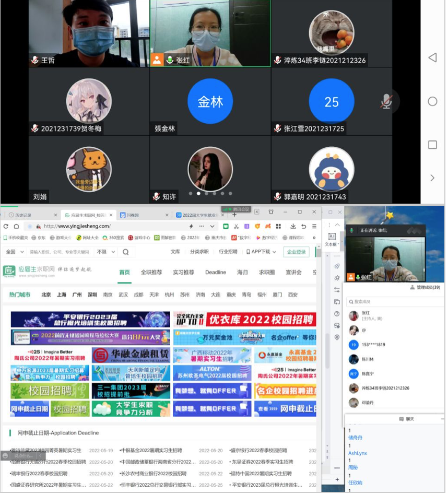
Task: Click the 企业登录 button
Action: point(297,252)
